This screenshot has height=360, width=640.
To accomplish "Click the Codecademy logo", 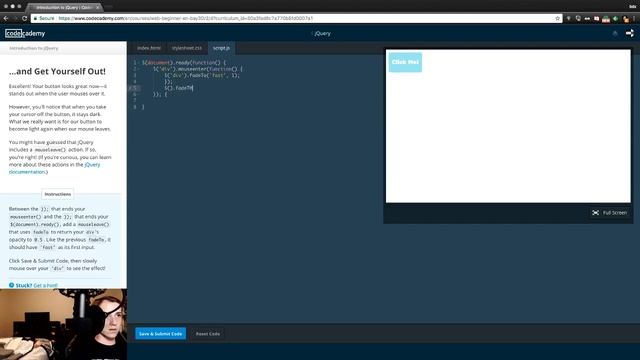I will tap(25, 33).
